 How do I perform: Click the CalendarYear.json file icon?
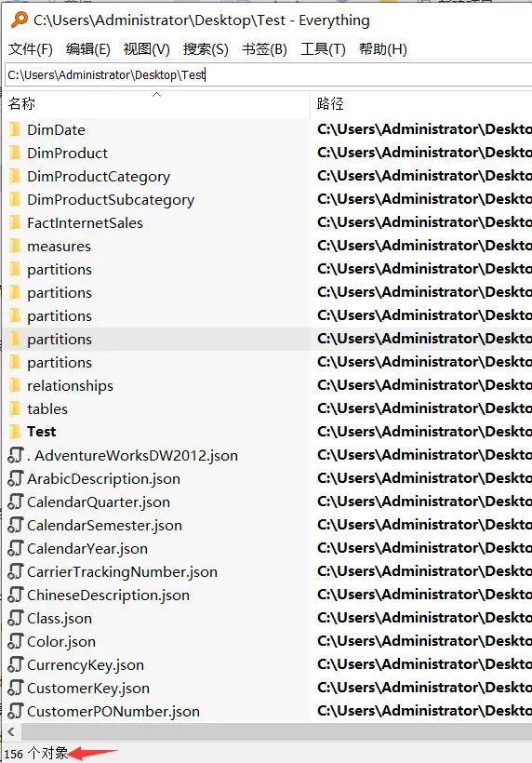pyautogui.click(x=15, y=548)
